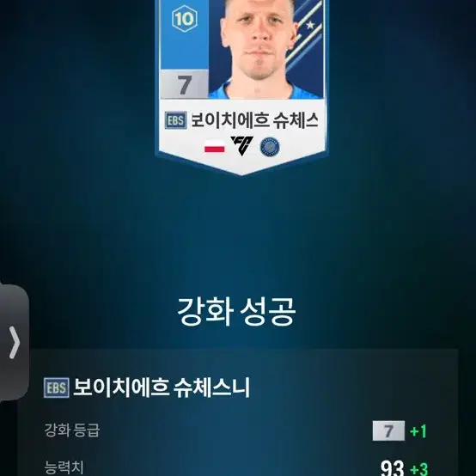Expand the side panel chevron arrow
The width and height of the screenshot is (476, 476).
click(14, 343)
